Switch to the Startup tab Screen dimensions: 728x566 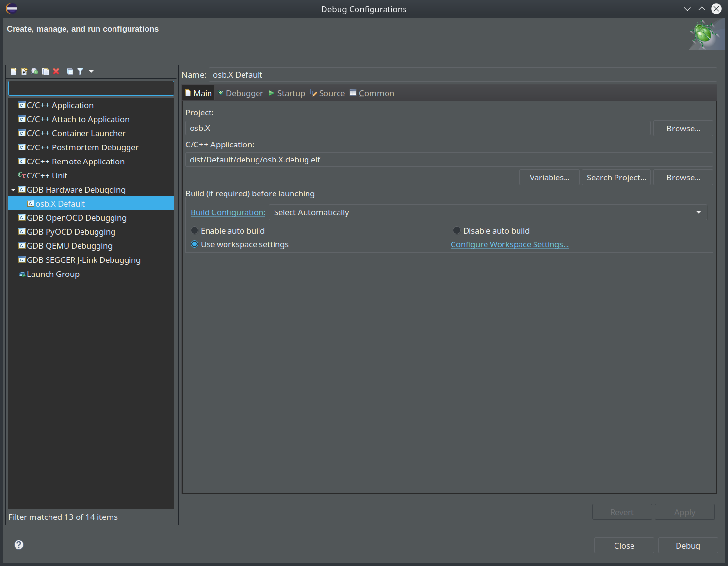pos(287,93)
